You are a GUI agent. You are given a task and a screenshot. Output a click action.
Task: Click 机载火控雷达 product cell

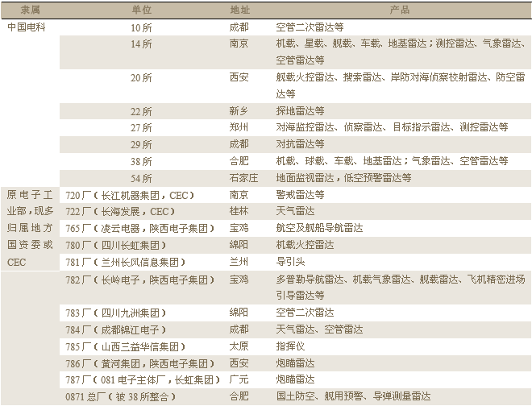[305, 245]
